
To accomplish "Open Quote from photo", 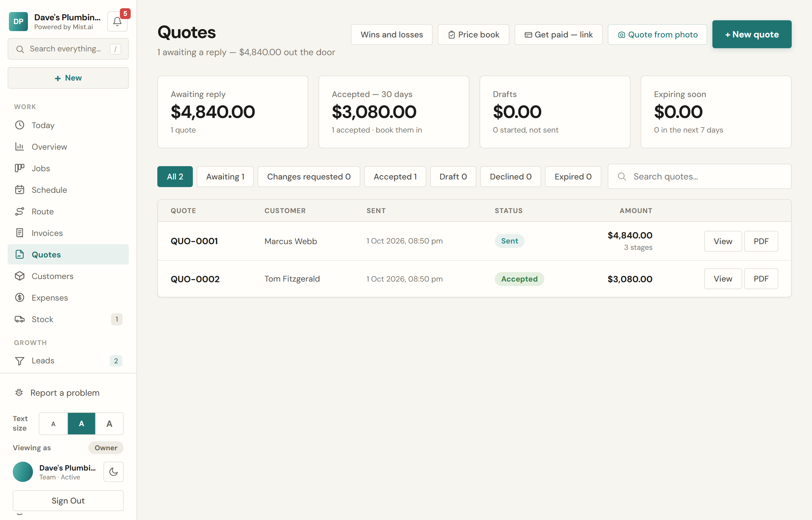I will [657, 35].
